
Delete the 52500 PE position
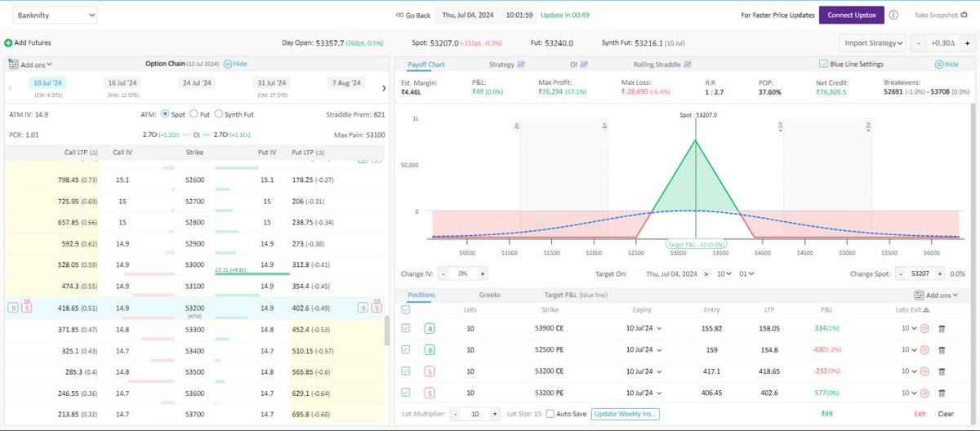(x=941, y=349)
